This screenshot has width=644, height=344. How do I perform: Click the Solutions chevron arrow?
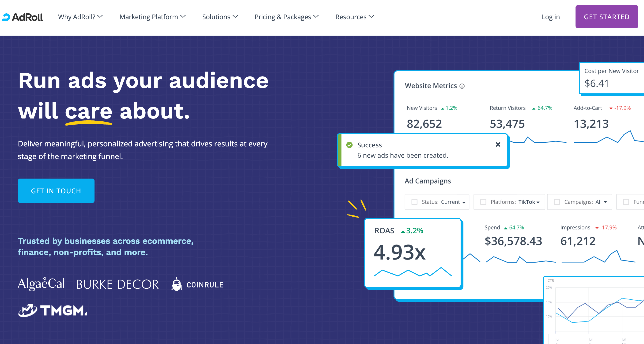click(x=235, y=16)
